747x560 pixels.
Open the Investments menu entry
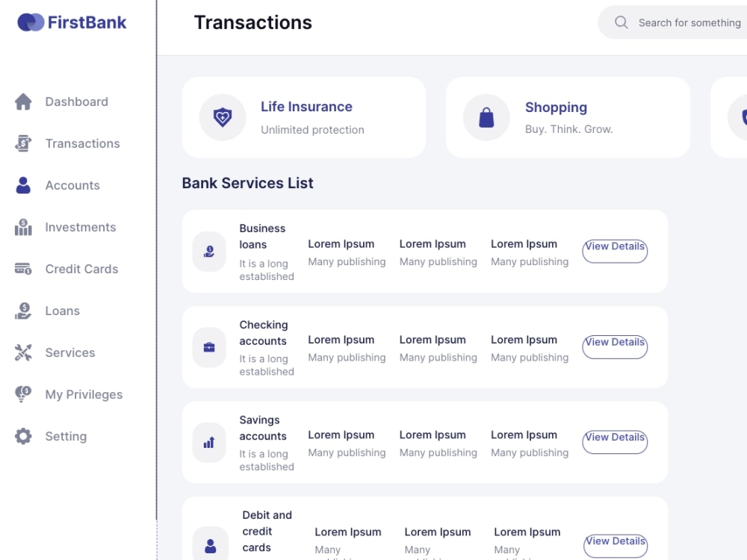click(81, 227)
